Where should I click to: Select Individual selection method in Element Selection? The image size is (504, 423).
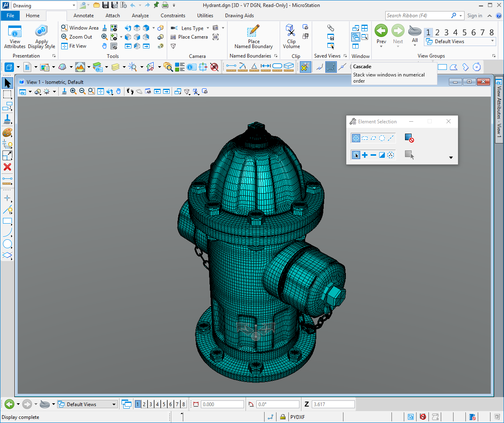tap(356, 138)
